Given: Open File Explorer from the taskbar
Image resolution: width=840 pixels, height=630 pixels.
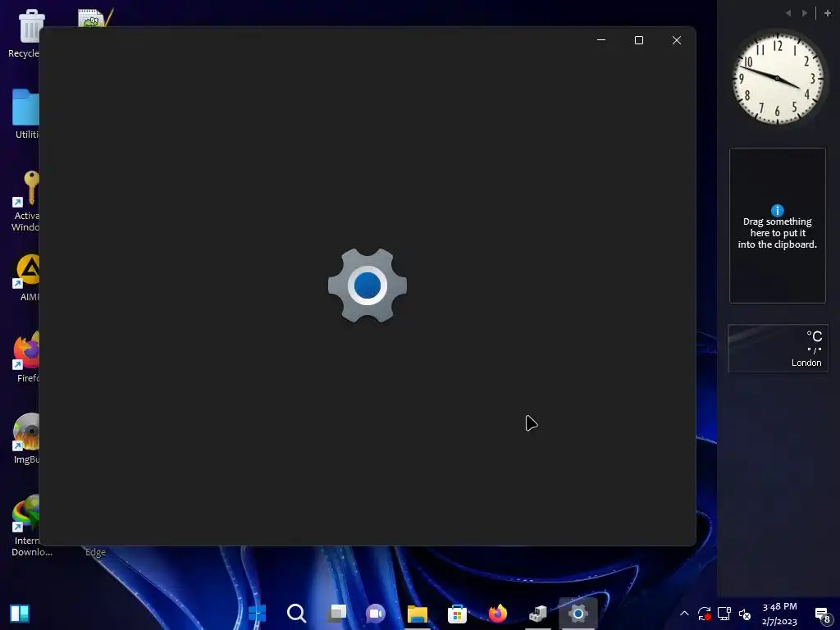Looking at the screenshot, I should tap(418, 614).
